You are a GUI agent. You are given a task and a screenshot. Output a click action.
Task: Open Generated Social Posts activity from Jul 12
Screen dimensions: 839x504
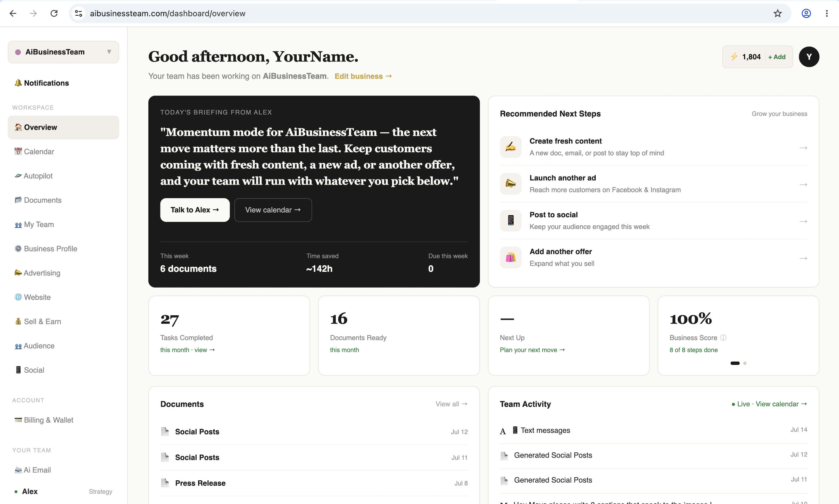(x=653, y=455)
